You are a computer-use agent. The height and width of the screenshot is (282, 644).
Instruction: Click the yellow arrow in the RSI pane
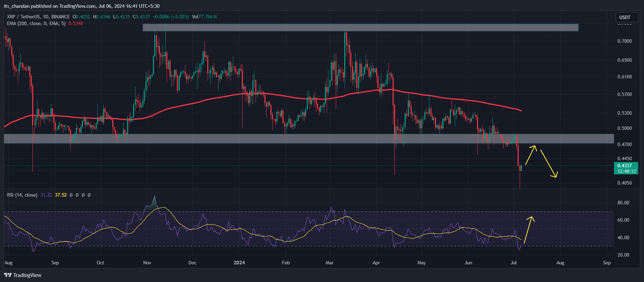coord(529,229)
